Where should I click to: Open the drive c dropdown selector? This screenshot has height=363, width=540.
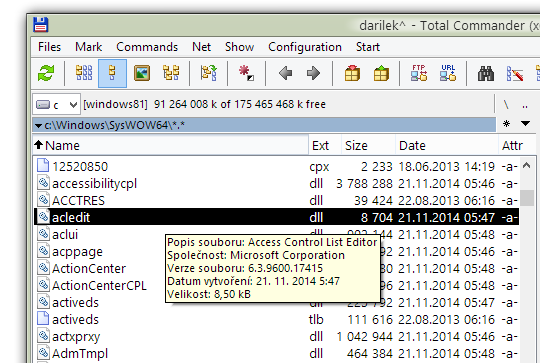point(56,104)
